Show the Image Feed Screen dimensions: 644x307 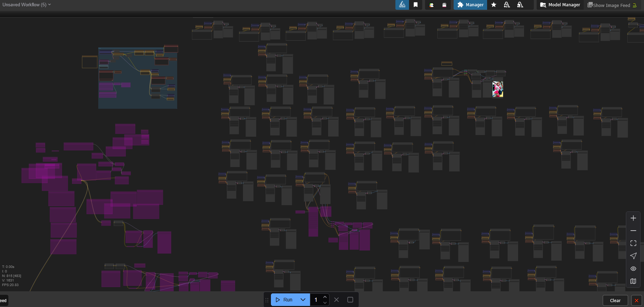609,5
